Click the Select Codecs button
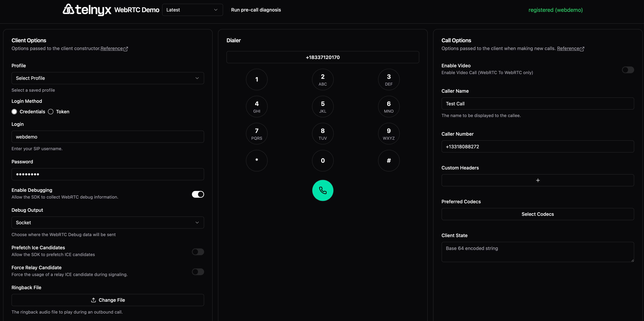 pos(537,214)
